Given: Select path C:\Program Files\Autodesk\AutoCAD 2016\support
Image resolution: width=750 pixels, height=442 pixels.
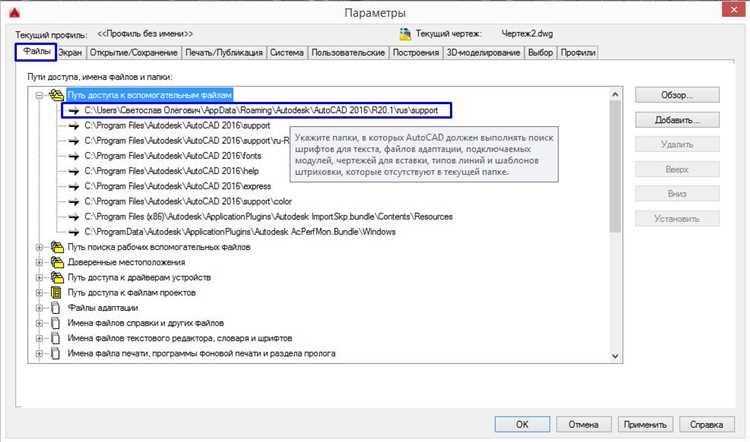Looking at the screenshot, I should (x=177, y=126).
